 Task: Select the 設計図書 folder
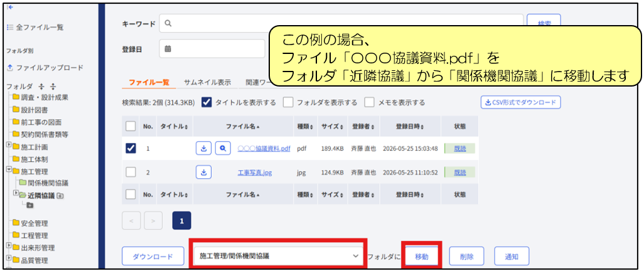point(30,110)
